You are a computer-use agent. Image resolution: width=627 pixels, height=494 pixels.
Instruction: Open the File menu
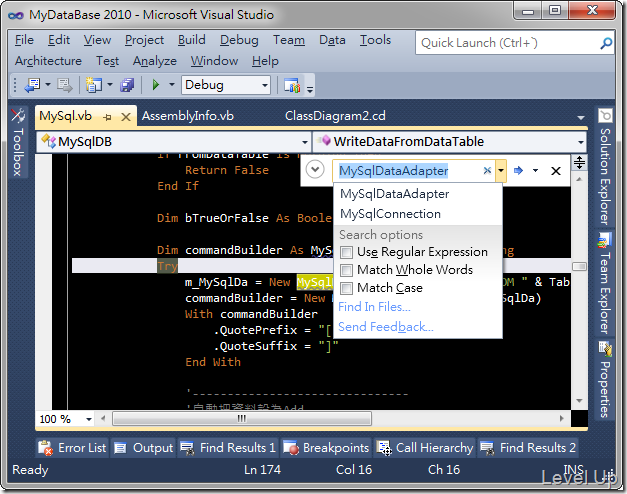tap(24, 40)
